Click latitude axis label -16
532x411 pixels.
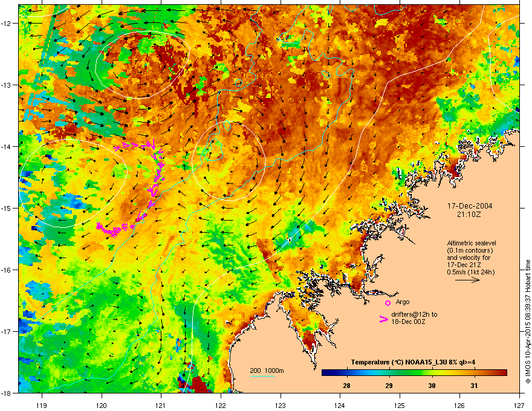[7, 270]
